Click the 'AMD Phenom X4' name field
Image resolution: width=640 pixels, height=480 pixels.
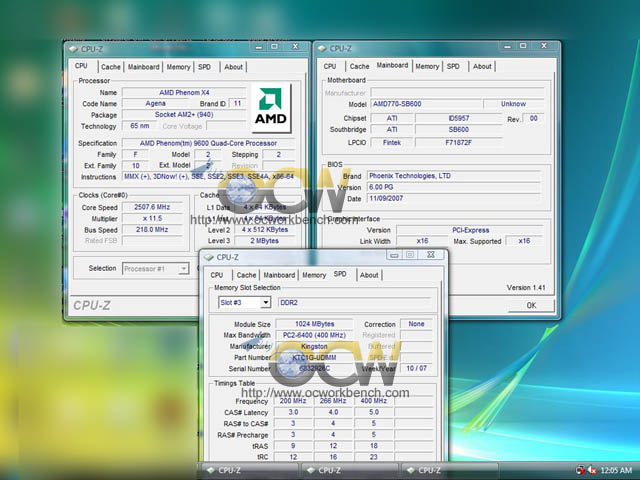(184, 93)
